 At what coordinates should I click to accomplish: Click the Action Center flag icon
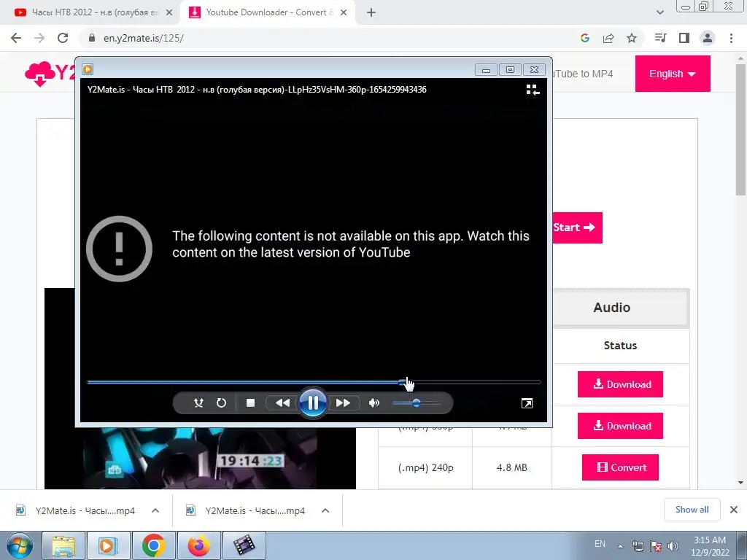(656, 546)
